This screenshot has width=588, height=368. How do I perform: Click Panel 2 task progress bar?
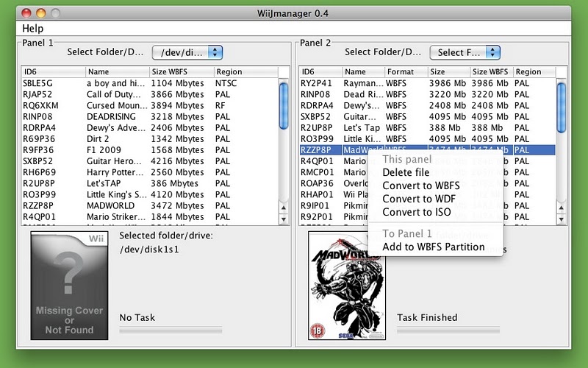[448, 330]
